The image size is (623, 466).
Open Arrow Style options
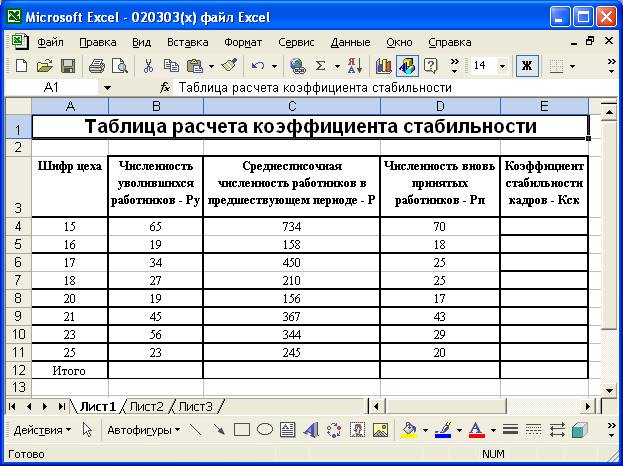[x=557, y=429]
